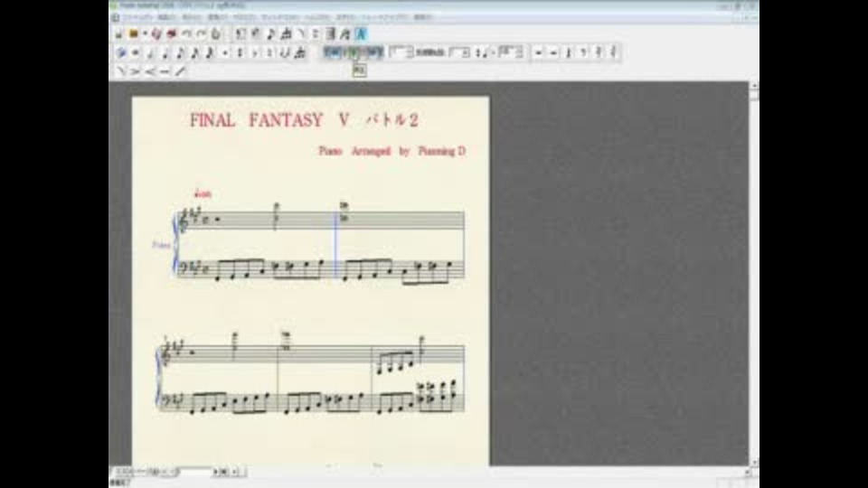Click the Undo arrow icon
868x488 pixels.
pyautogui.click(x=187, y=33)
